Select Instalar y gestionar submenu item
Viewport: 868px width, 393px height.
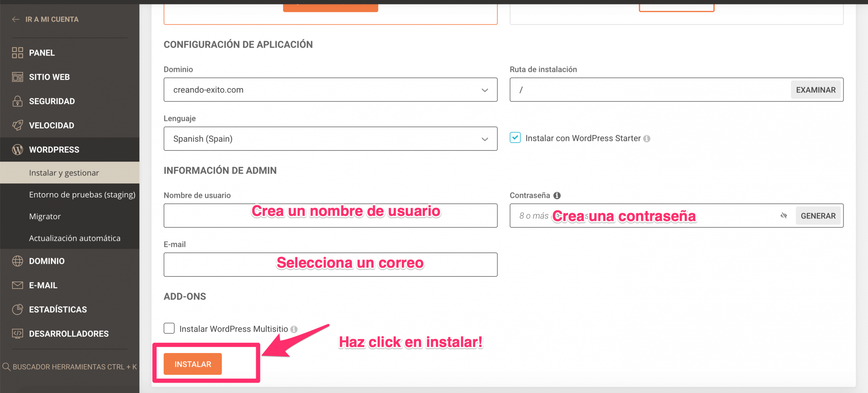pyautogui.click(x=70, y=173)
